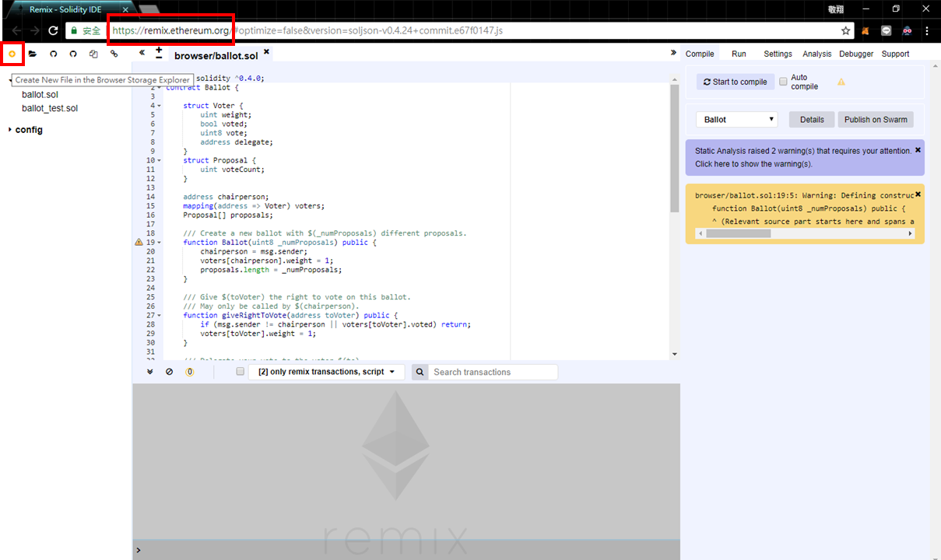Open the Settings tab
941x560 pixels.
pyautogui.click(x=778, y=54)
